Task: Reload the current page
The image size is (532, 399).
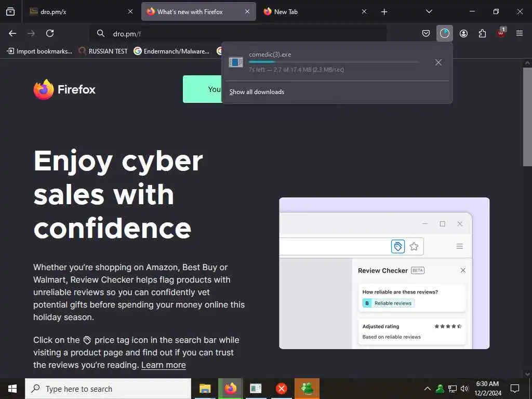Action: coord(50,33)
